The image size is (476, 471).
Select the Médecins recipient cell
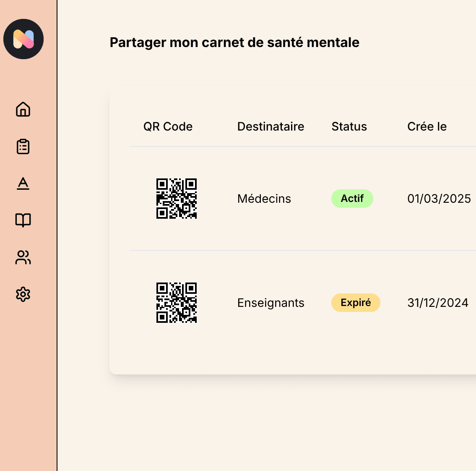[x=264, y=199]
